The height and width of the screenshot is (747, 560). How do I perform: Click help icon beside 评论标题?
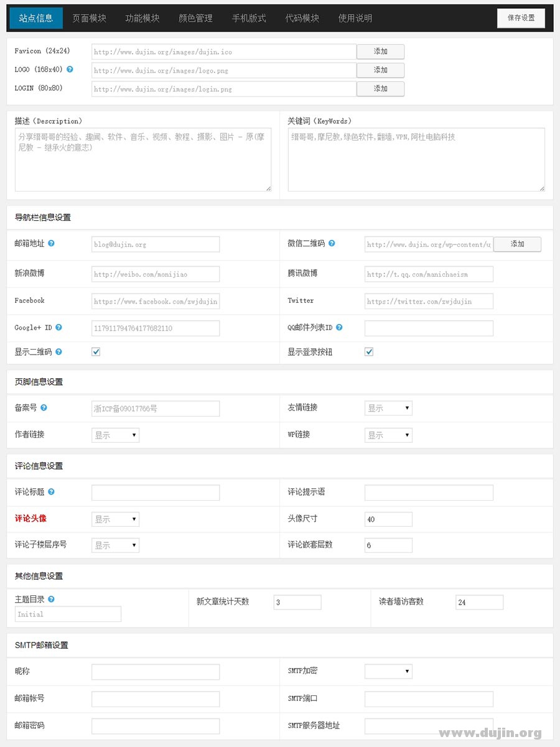tap(51, 492)
